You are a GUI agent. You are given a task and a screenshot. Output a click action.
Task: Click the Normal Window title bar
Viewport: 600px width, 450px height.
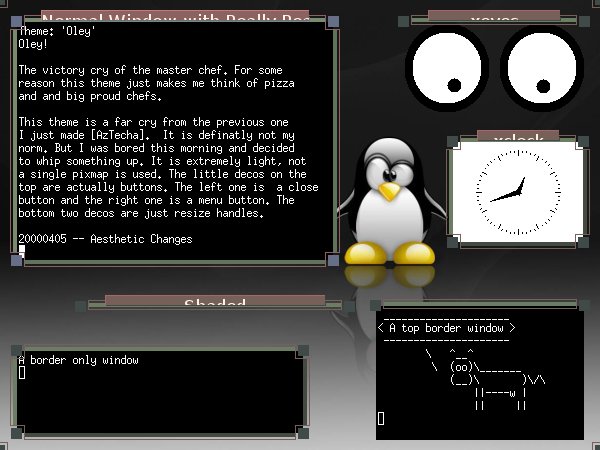(175, 16)
